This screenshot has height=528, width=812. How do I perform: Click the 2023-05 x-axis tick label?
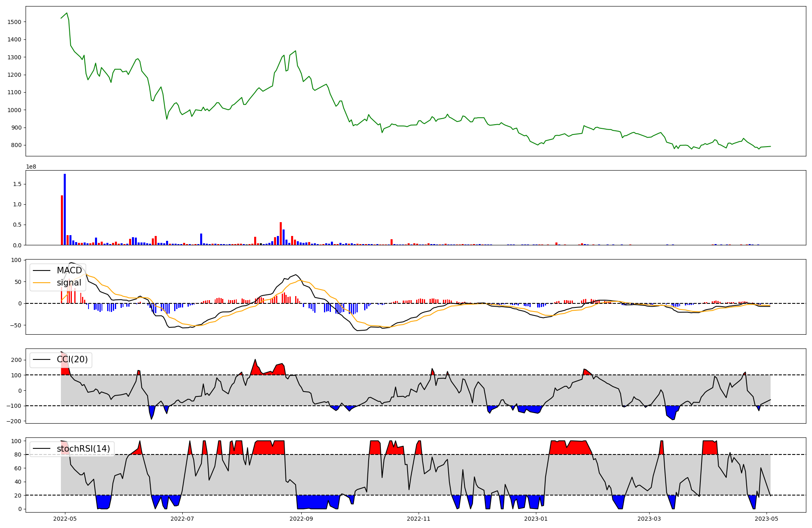767,519
